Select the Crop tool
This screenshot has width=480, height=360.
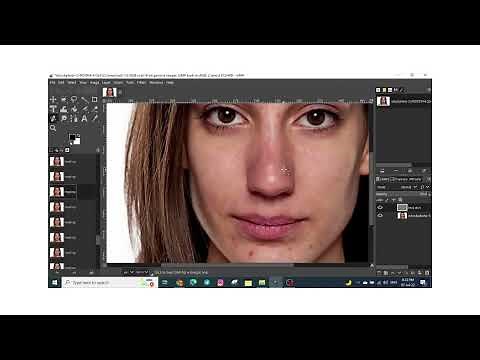point(95,99)
